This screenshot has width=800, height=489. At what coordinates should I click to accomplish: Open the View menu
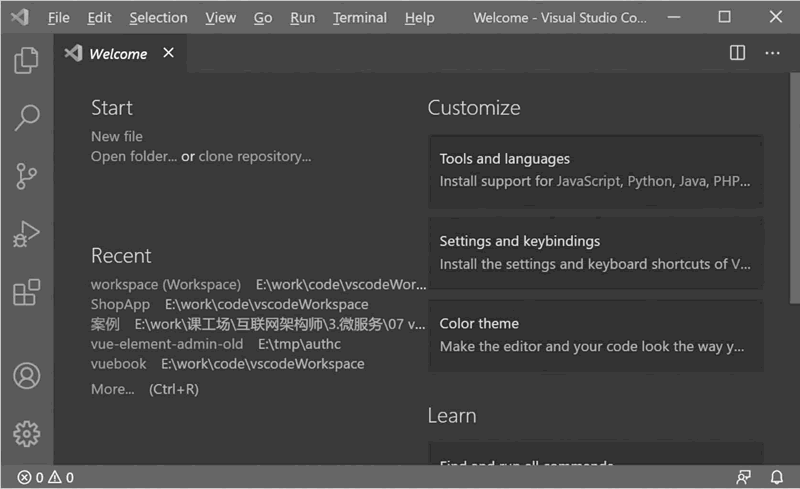click(x=220, y=18)
